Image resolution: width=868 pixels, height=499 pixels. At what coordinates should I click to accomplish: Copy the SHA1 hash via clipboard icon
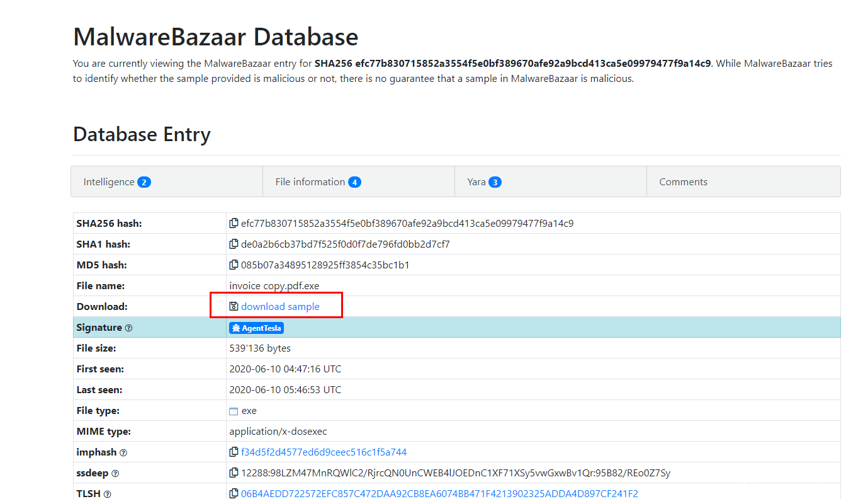click(x=234, y=244)
